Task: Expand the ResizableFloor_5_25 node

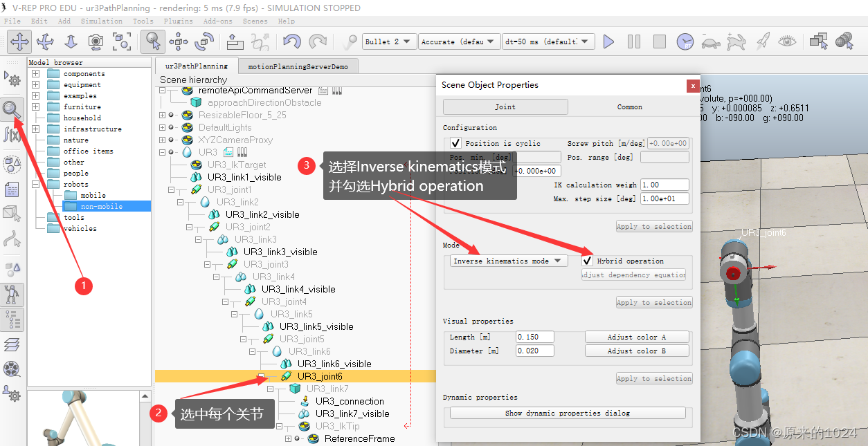Action: click(x=163, y=115)
